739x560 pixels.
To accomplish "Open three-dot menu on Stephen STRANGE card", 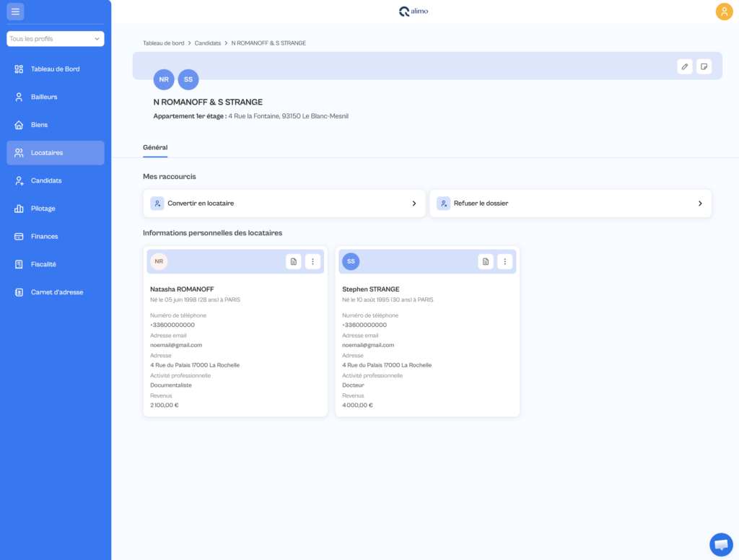I will coord(504,262).
